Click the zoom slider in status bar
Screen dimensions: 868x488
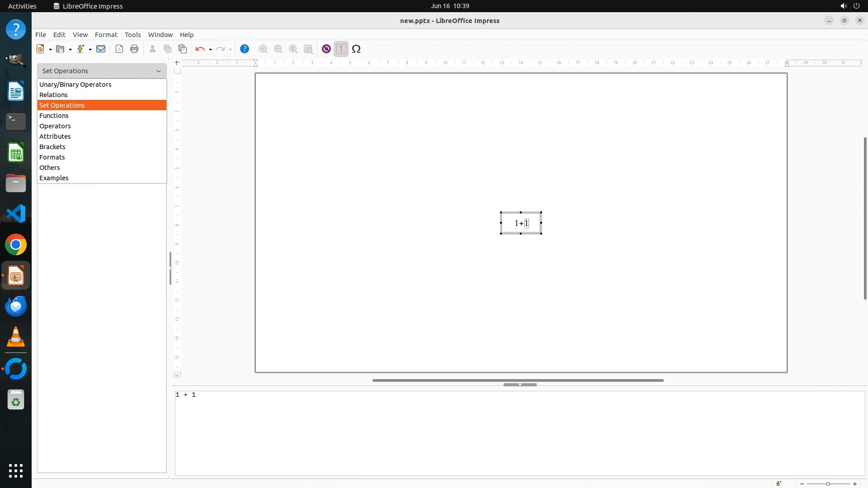828,484
